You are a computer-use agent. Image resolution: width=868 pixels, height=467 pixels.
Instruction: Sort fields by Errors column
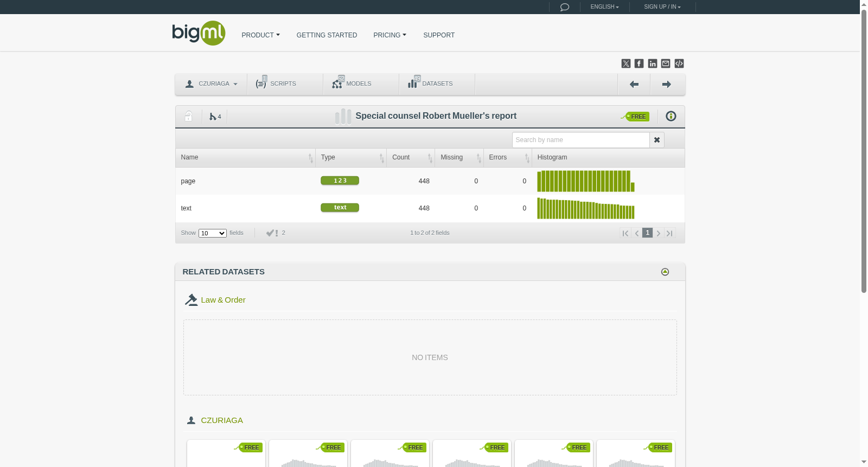tap(507, 158)
